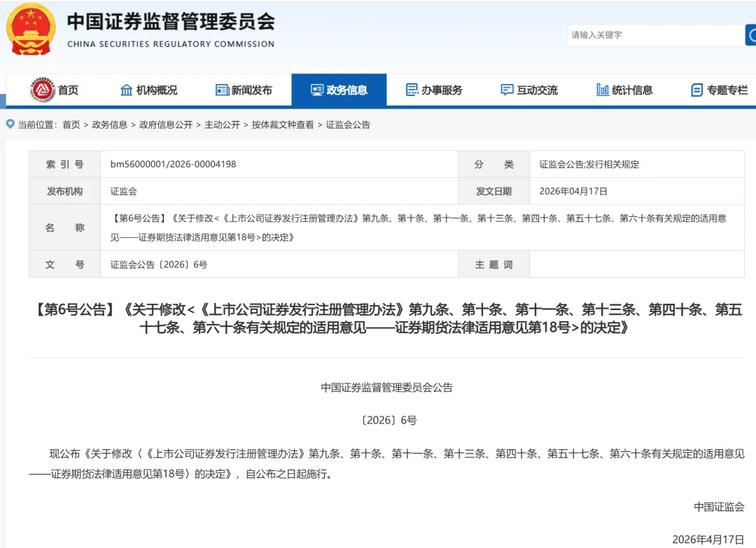Click the 政务信息 speaker icon
Image resolution: width=756 pixels, height=548 pixels.
[317, 90]
